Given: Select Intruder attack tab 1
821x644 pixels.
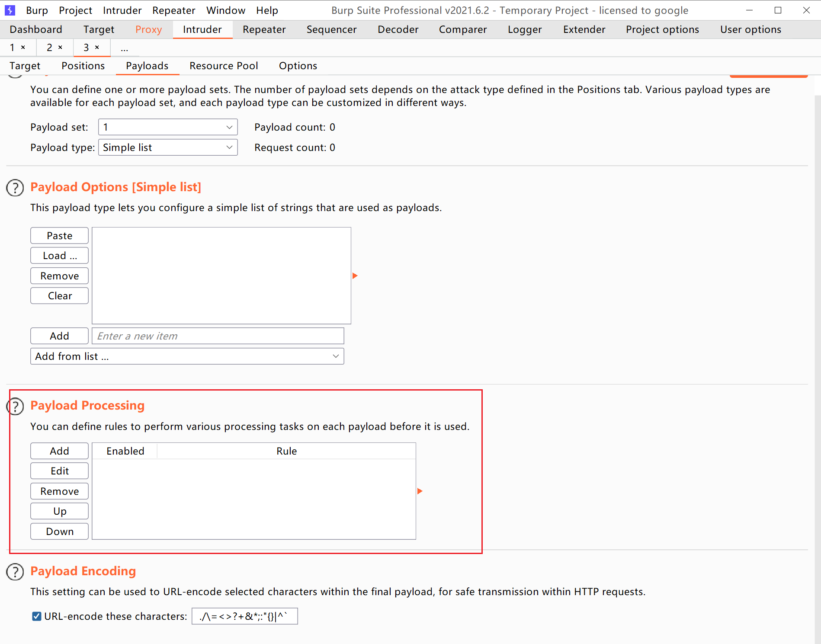Looking at the screenshot, I should 13,47.
